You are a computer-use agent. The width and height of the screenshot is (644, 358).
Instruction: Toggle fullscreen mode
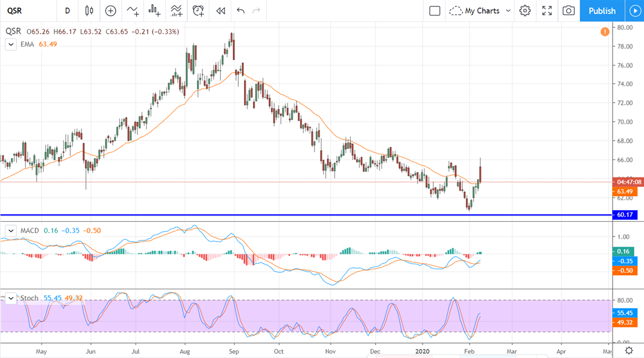coord(547,11)
